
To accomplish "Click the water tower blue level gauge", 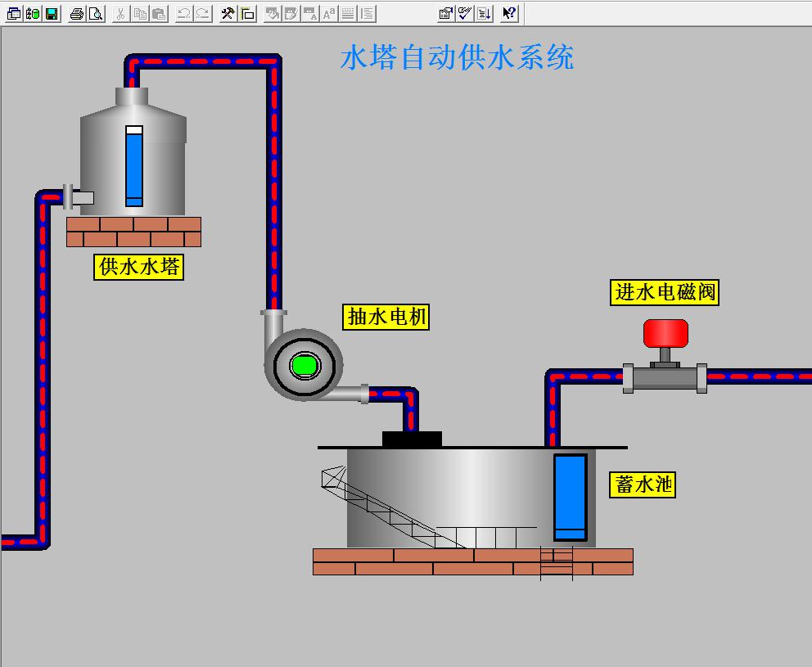I will (x=134, y=166).
